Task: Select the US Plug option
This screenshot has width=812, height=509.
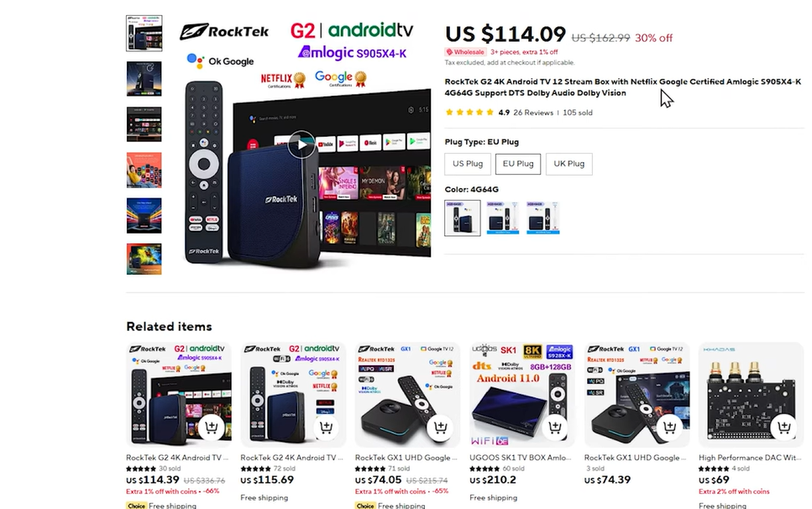Action: pos(468,164)
